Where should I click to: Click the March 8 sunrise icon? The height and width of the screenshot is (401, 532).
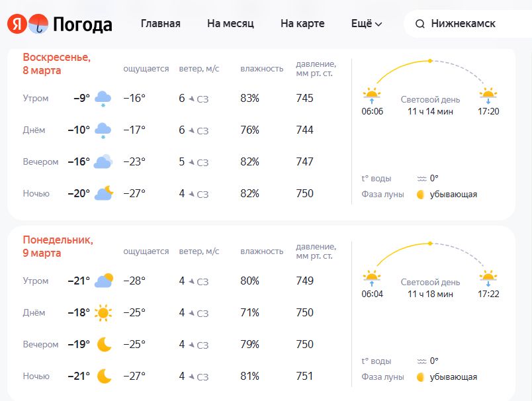pos(372,95)
